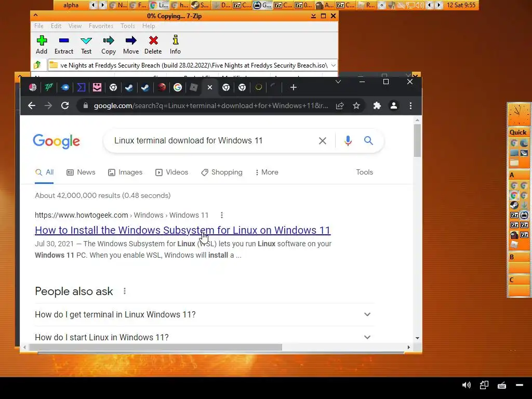
Task: Click the speaker icon in bottom bar
Action: point(467,385)
